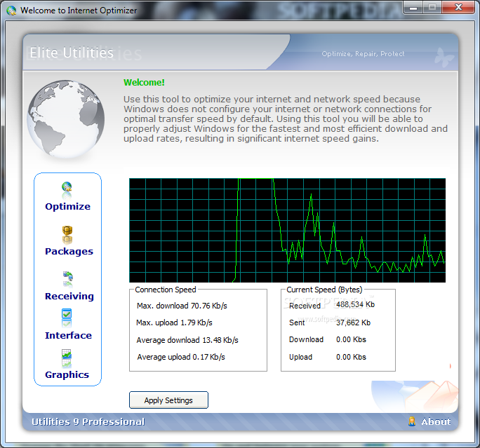
Task: Switch to the Interface section label
Action: [68, 335]
